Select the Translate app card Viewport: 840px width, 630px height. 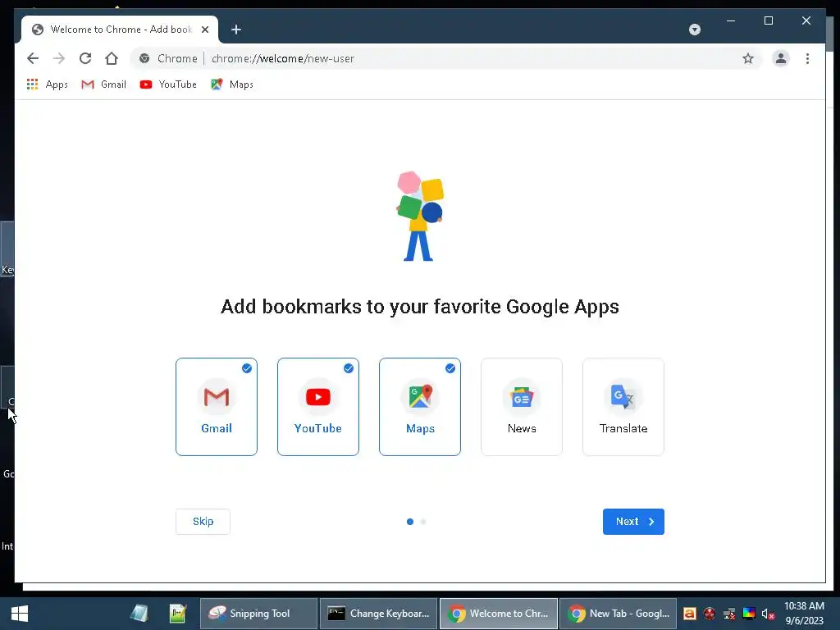click(x=623, y=407)
